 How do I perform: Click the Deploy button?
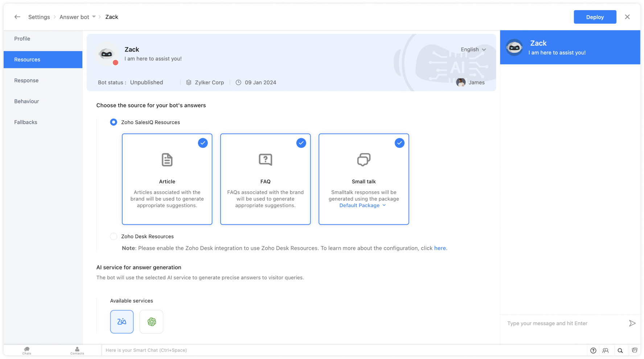(595, 17)
